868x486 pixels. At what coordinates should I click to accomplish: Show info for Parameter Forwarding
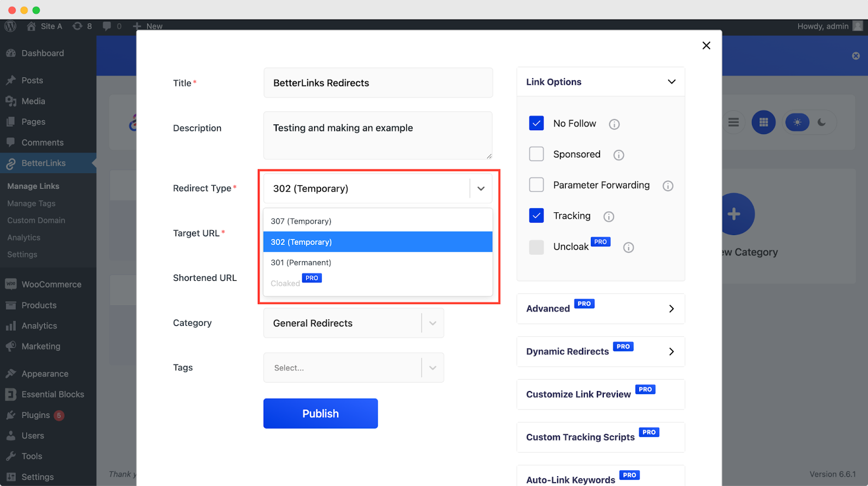pyautogui.click(x=668, y=186)
